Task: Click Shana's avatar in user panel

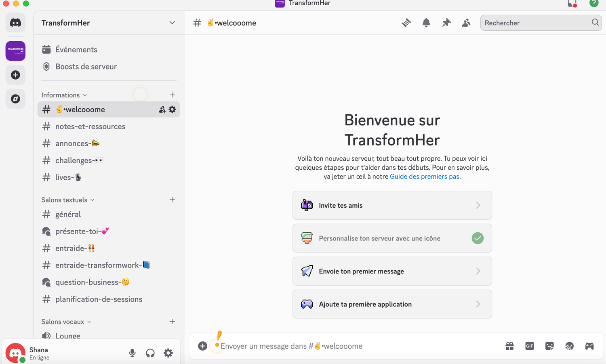Action: 15,353
